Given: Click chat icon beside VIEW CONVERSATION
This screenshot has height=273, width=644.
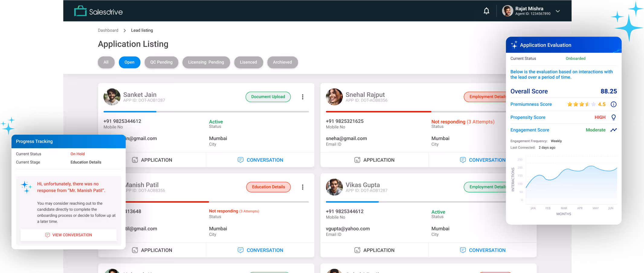Looking at the screenshot, I should click(47, 235).
